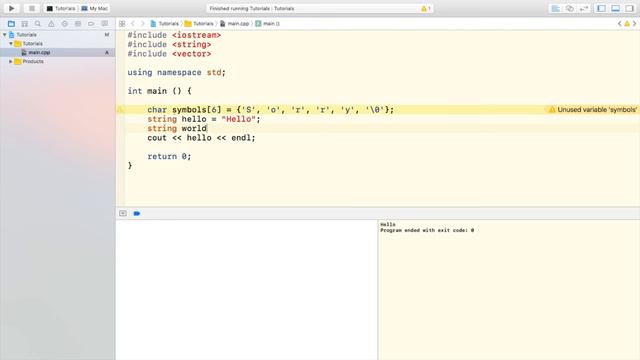The image size is (640, 360).
Task: Jump to the previous issue
Action: pyautogui.click(x=620, y=24)
